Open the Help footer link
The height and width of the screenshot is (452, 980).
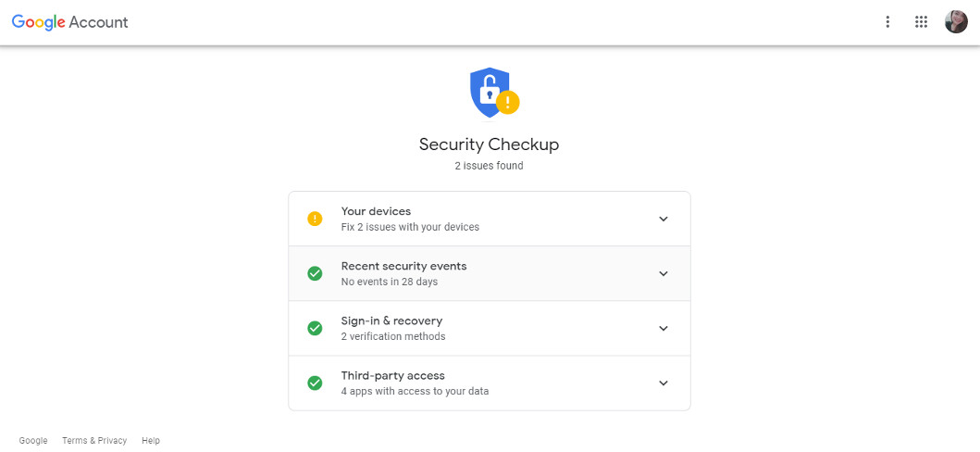151,441
